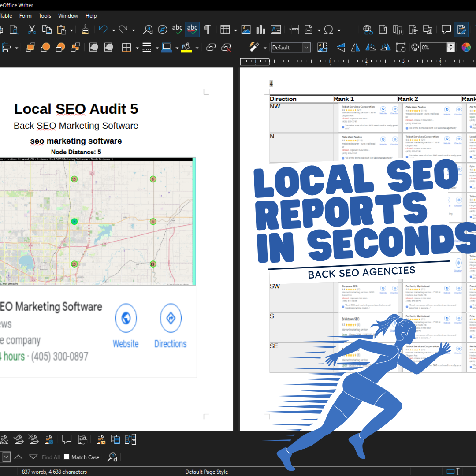Open the image Filter wand icon
The height and width of the screenshot is (476, 476).
coord(254,47)
